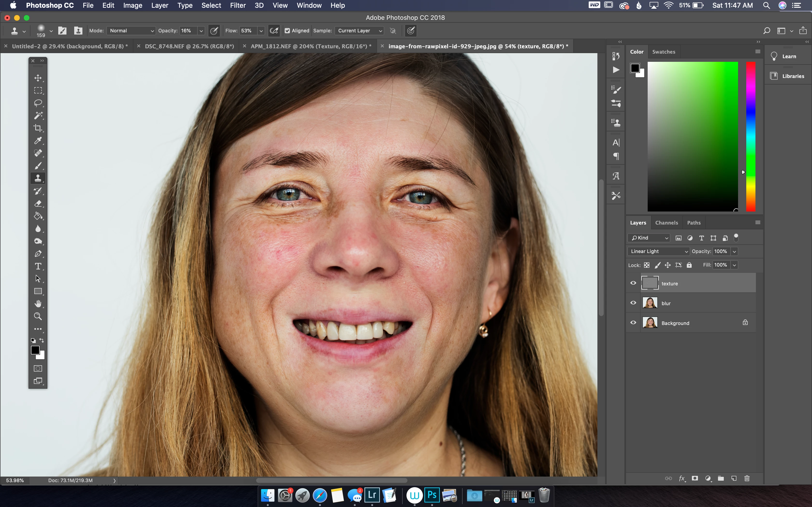Click the delete layer trash icon

[747, 479]
